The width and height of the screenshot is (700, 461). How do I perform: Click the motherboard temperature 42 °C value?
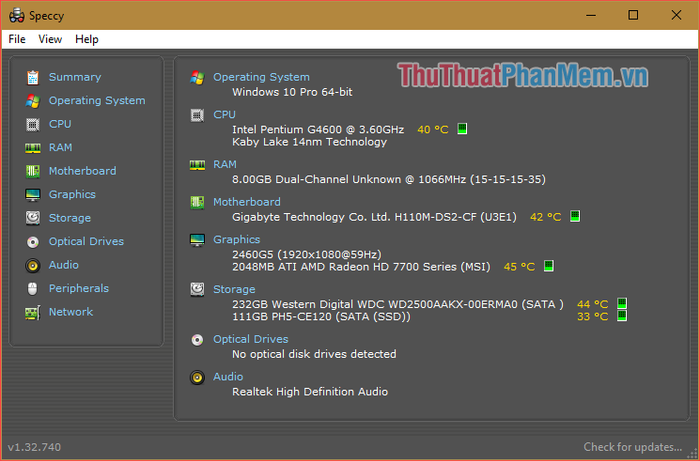[x=546, y=217]
